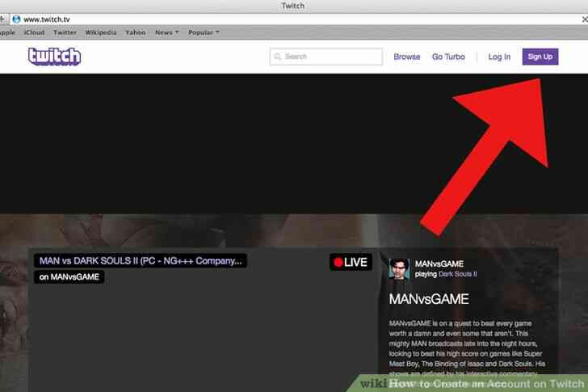Click the Log In link
588x392 pixels.
click(499, 57)
